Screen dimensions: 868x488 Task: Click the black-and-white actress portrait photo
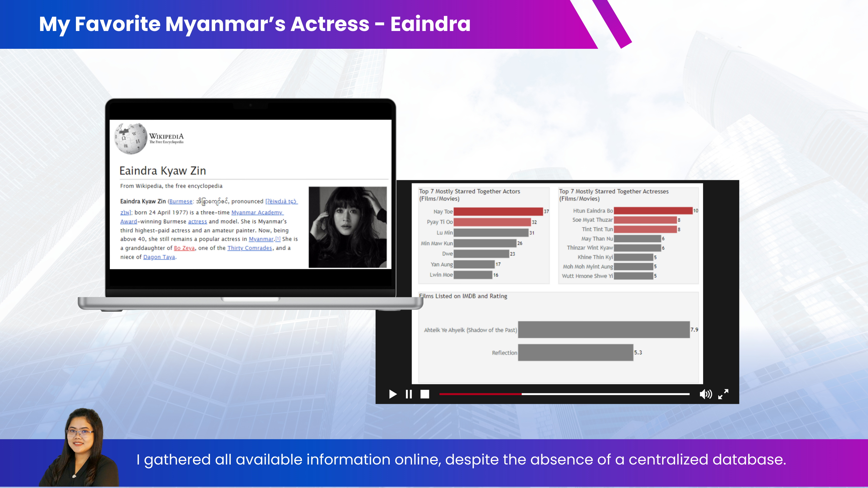(347, 227)
